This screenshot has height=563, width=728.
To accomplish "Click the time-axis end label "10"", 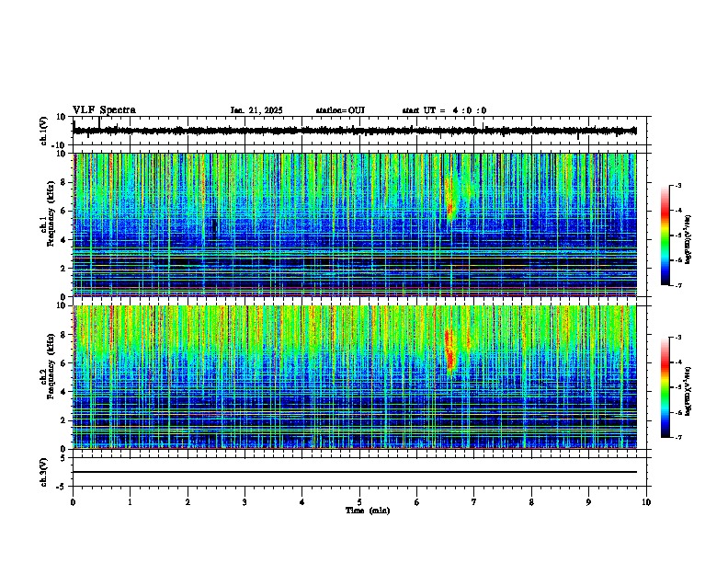I will (646, 502).
